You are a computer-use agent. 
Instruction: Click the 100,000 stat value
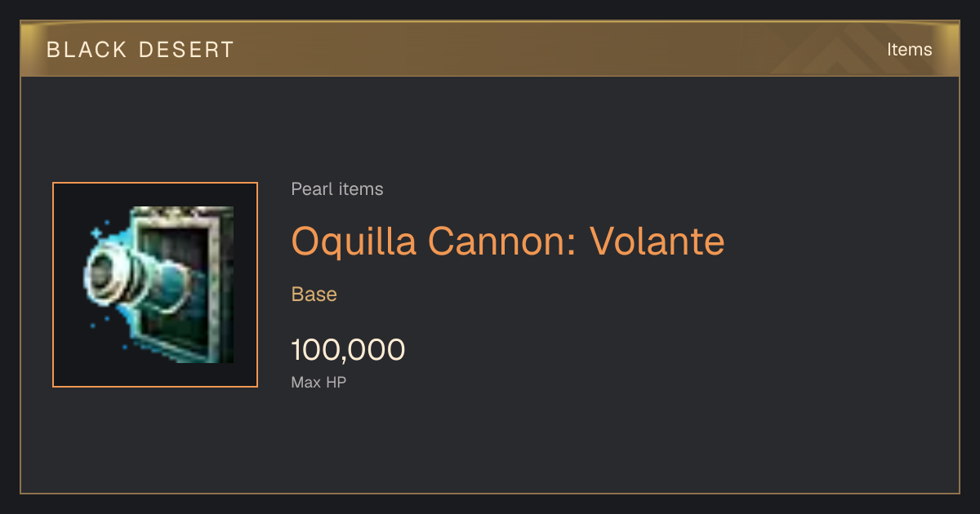tap(348, 350)
